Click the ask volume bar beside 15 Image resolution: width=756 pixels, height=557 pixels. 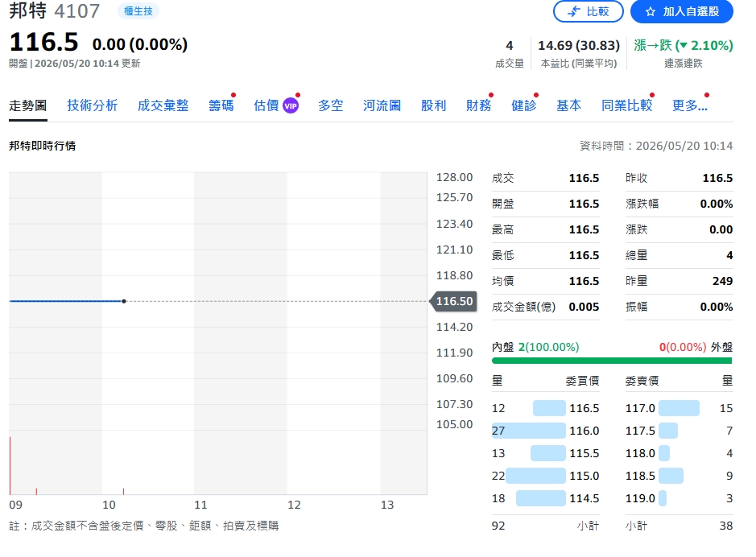tap(679, 408)
